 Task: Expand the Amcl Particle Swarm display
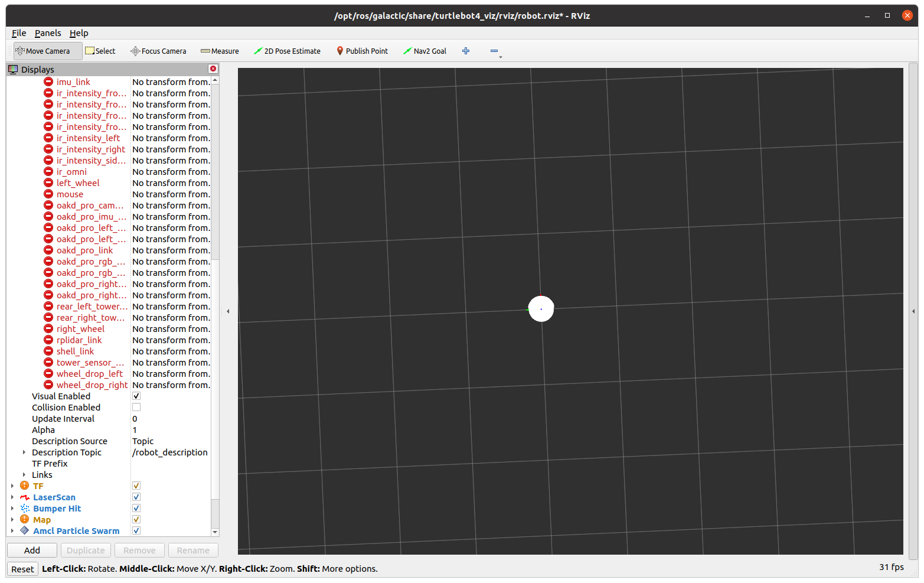(x=13, y=530)
